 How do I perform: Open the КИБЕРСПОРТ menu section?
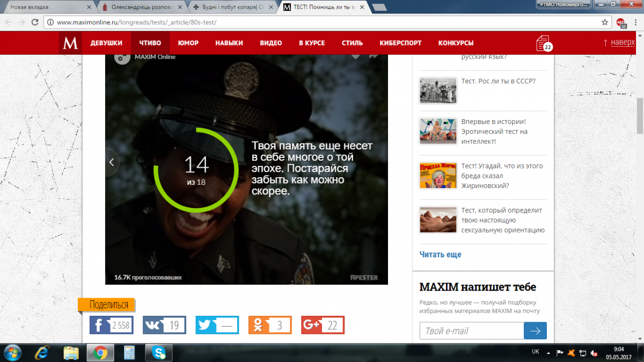coord(400,43)
